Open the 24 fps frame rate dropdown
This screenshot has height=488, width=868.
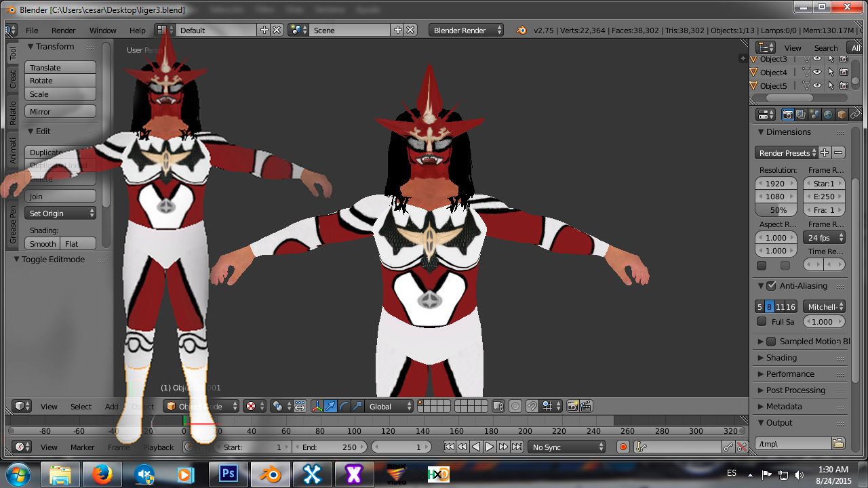[x=825, y=237]
